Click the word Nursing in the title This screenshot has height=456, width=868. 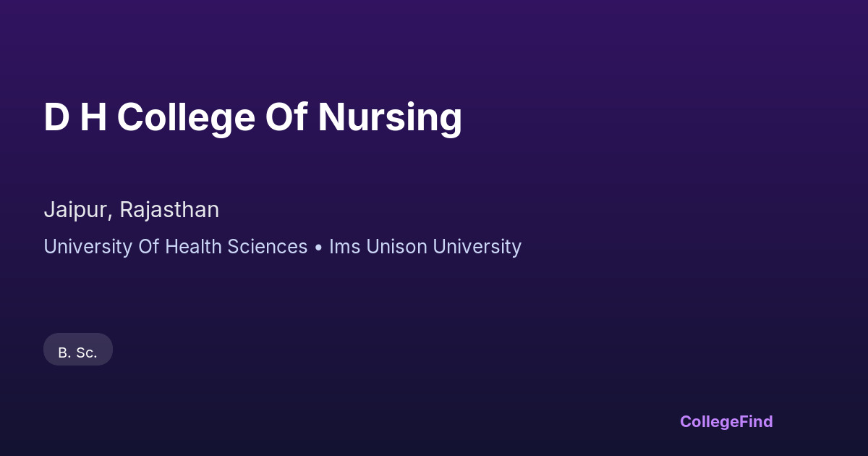click(x=390, y=117)
